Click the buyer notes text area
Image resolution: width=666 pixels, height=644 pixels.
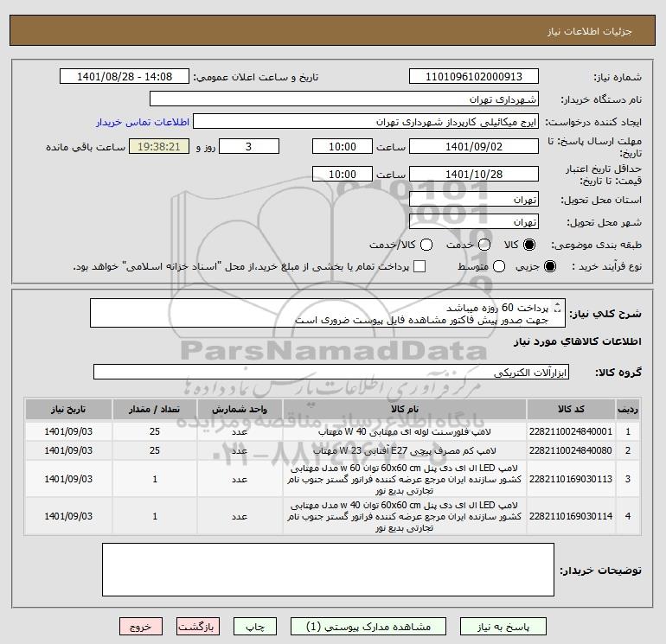pos(328,570)
